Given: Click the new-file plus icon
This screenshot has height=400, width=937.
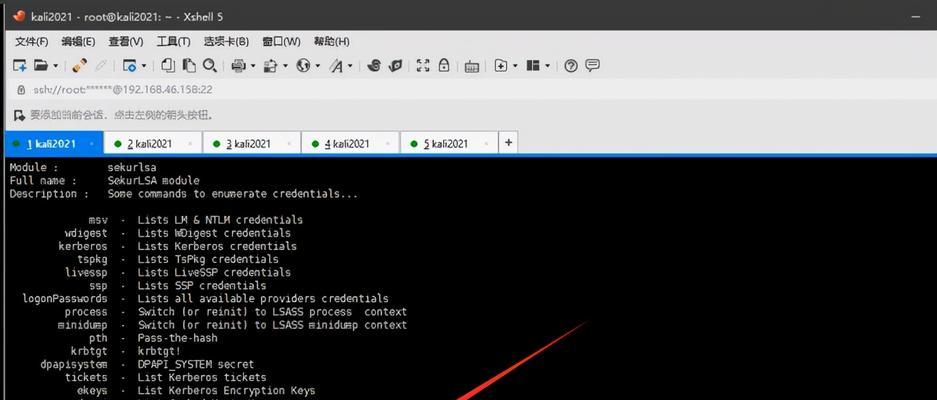Looking at the screenshot, I should point(501,66).
